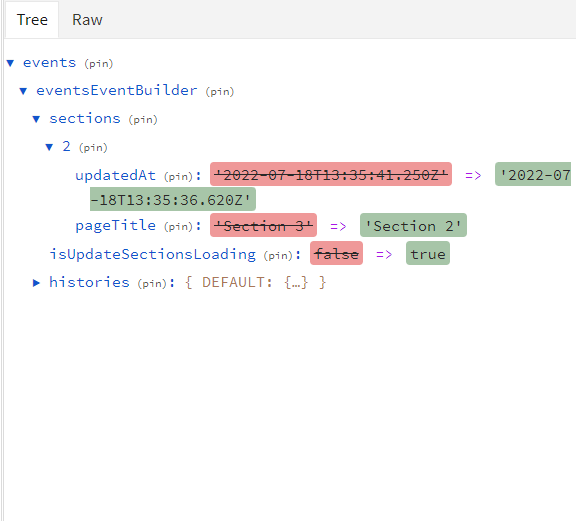
Task: Click the removed false value
Action: 336,253
